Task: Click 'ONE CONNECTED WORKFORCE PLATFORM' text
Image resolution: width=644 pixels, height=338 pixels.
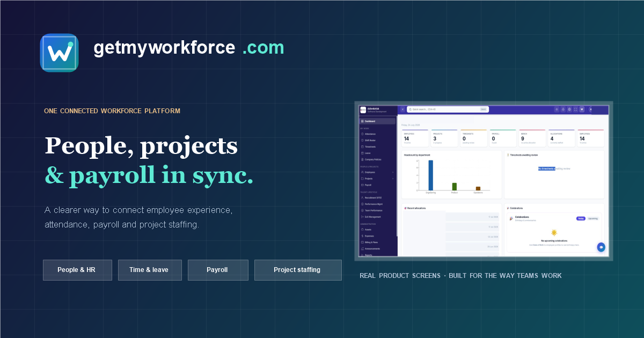Action: (112, 111)
